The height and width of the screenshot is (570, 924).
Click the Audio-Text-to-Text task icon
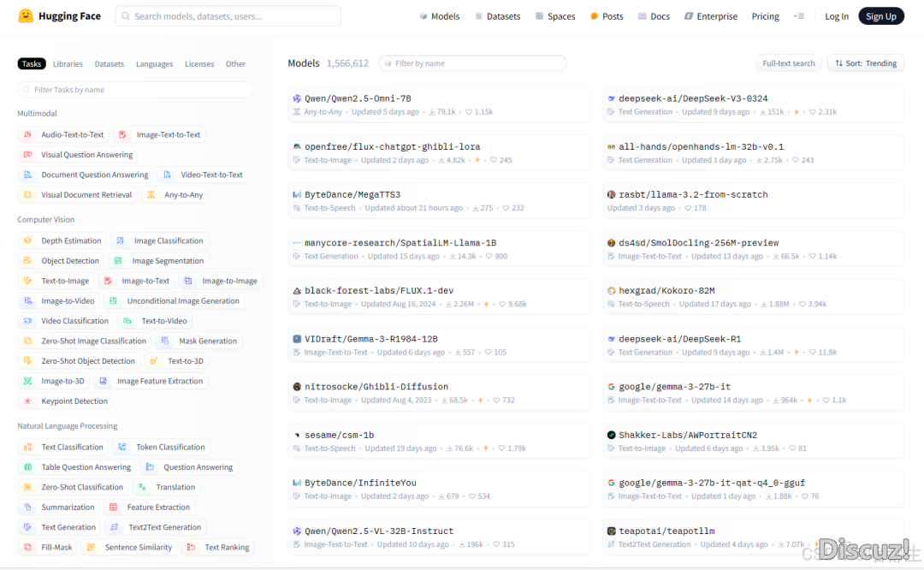tap(27, 134)
